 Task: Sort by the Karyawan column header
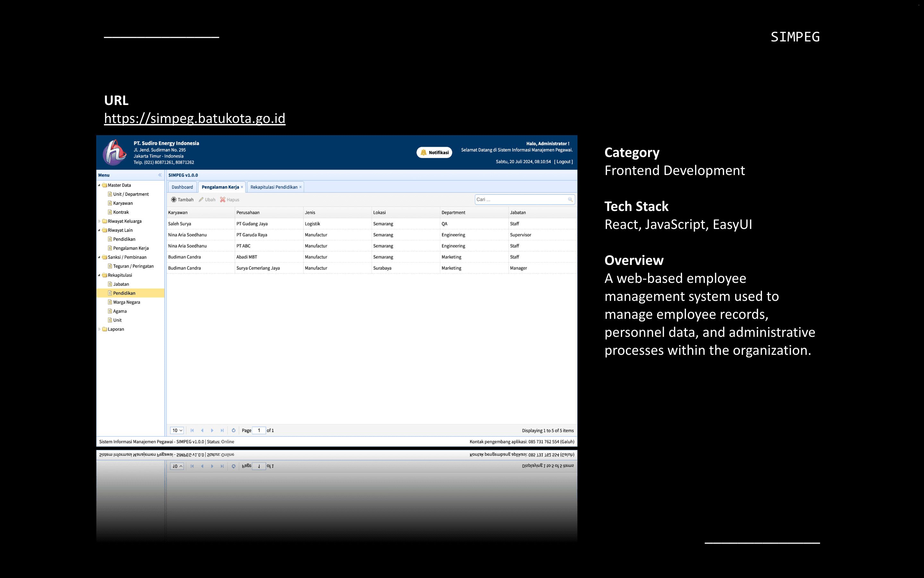pyautogui.click(x=201, y=213)
